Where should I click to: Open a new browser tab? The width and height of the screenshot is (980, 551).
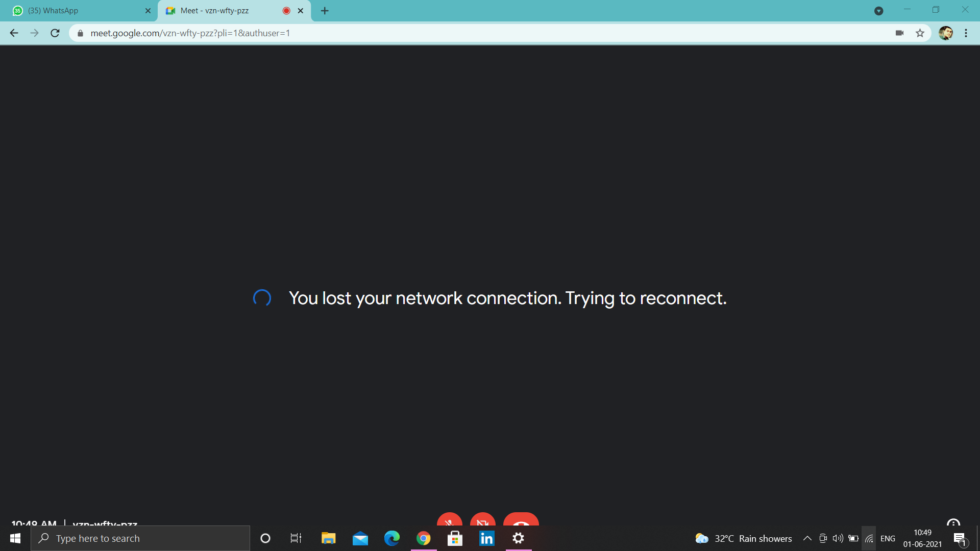tap(325, 11)
